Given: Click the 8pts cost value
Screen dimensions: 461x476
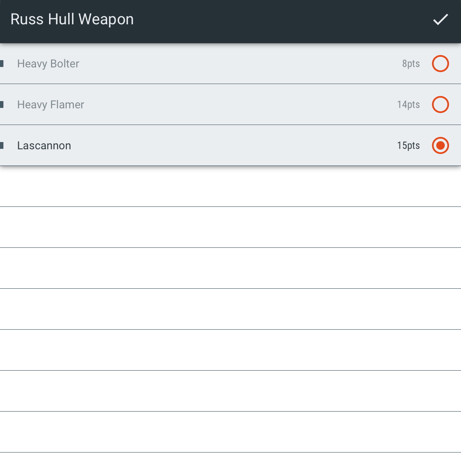Looking at the screenshot, I should 411,64.
